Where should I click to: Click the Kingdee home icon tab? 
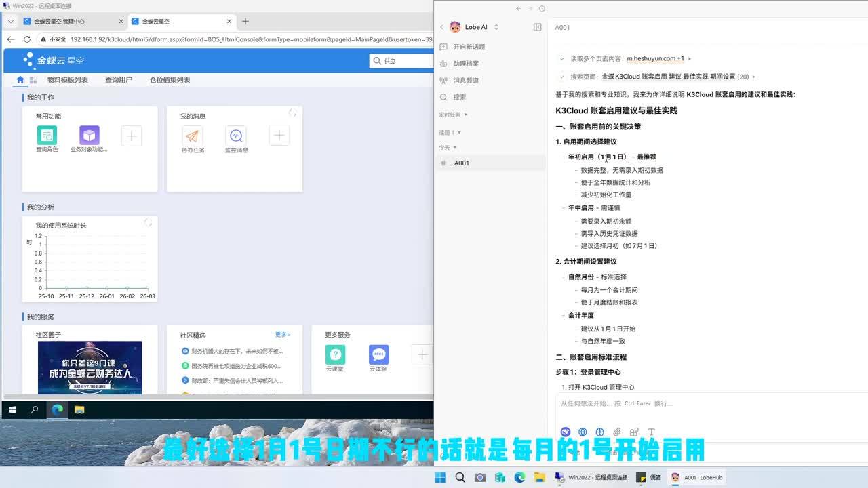click(20, 80)
